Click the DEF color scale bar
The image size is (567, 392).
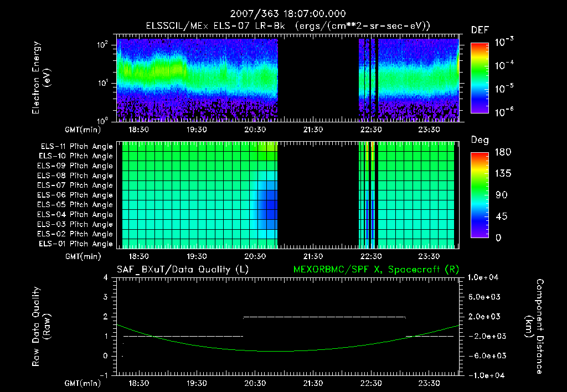480,78
